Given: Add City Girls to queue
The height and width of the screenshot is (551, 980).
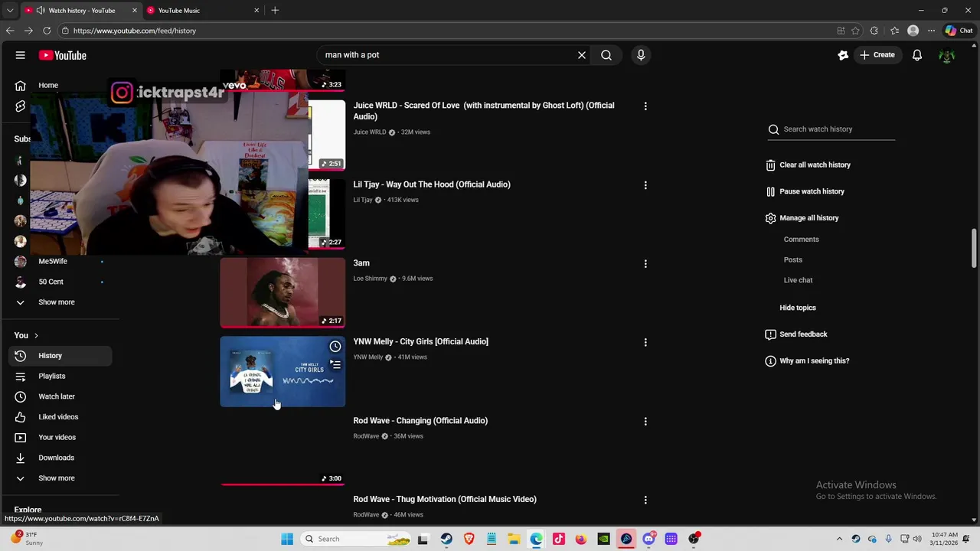Looking at the screenshot, I should pos(335,365).
